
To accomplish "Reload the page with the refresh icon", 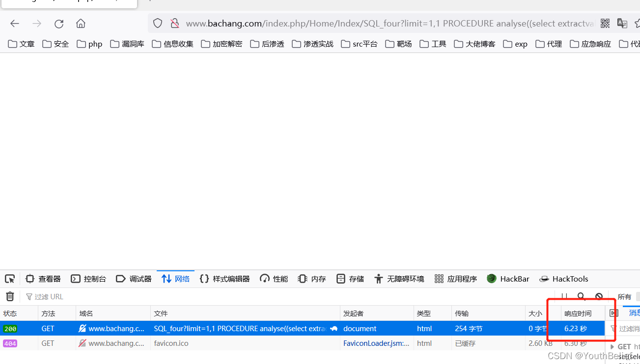I will (59, 24).
